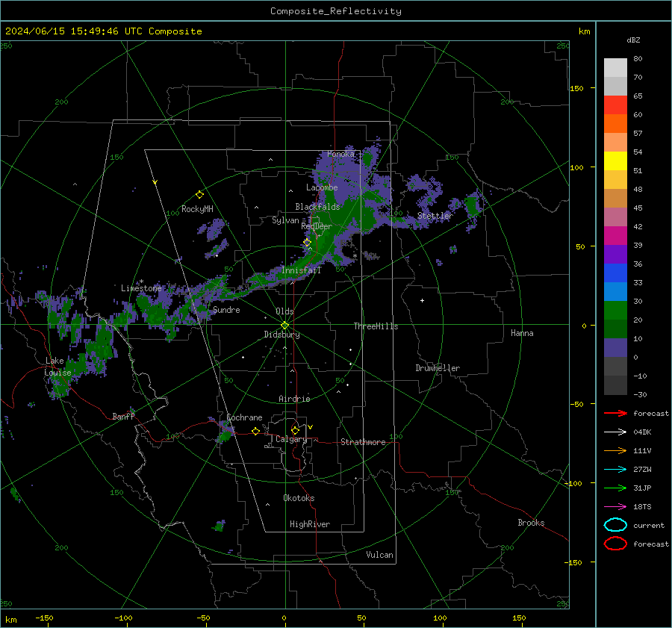Click the yellow diamond marker east of Cochrane
The width and height of the screenshot is (672, 628).
click(x=255, y=431)
